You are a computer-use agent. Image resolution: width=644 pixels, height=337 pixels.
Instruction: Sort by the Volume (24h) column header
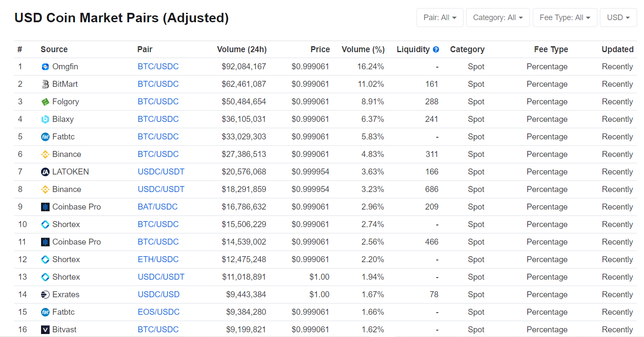pos(242,50)
